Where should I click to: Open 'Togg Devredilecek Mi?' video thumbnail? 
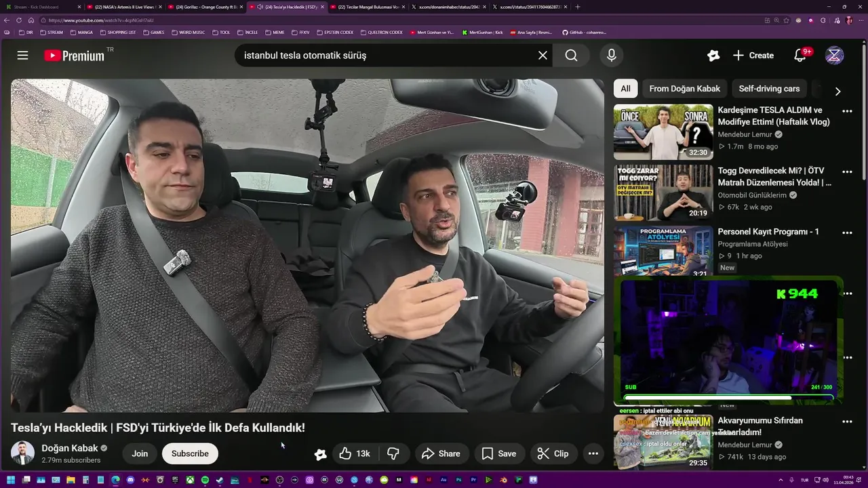coord(663,192)
